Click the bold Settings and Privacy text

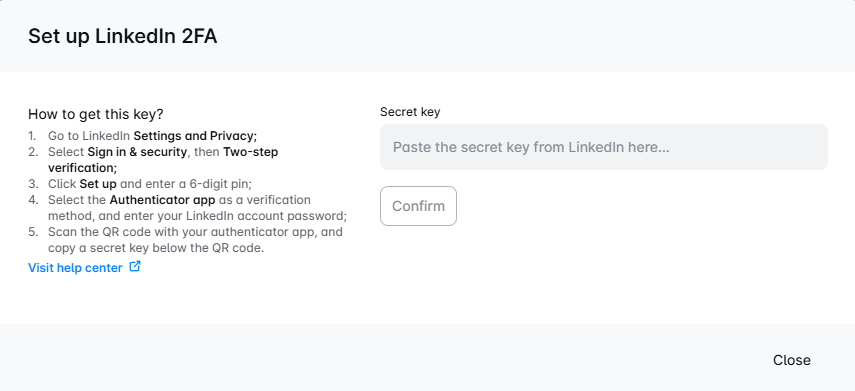pyautogui.click(x=195, y=136)
